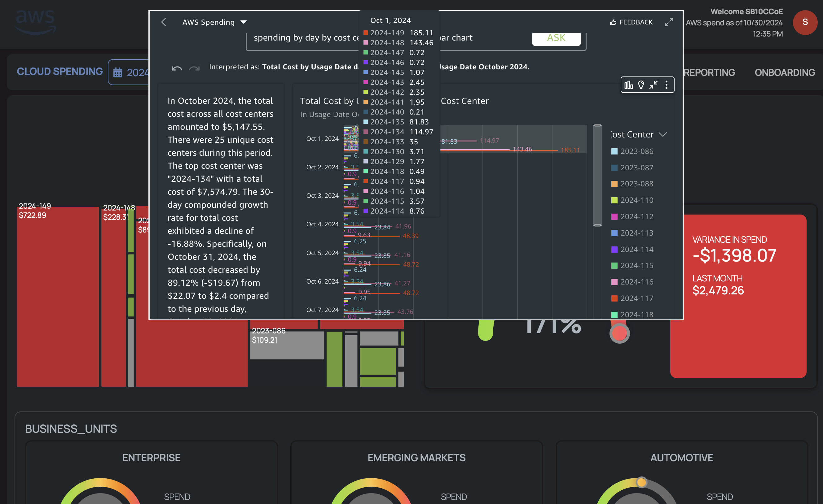
Task: Undo the last question interpretation
Action: click(x=177, y=68)
